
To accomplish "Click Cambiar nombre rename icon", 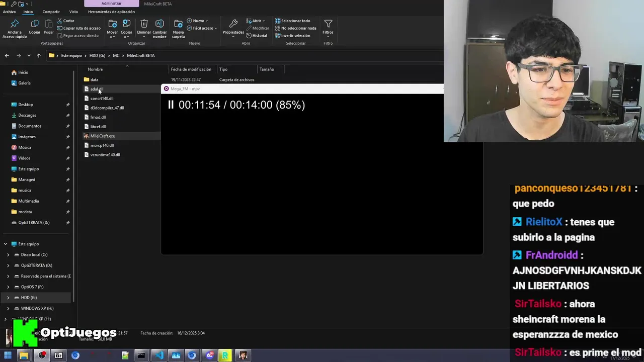I will 159,29.
